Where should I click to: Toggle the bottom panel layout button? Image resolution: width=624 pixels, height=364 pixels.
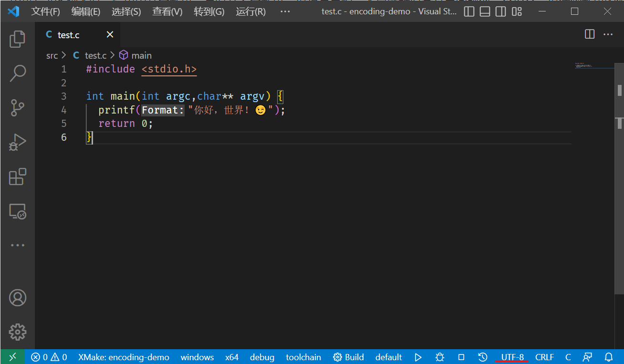[485, 11]
